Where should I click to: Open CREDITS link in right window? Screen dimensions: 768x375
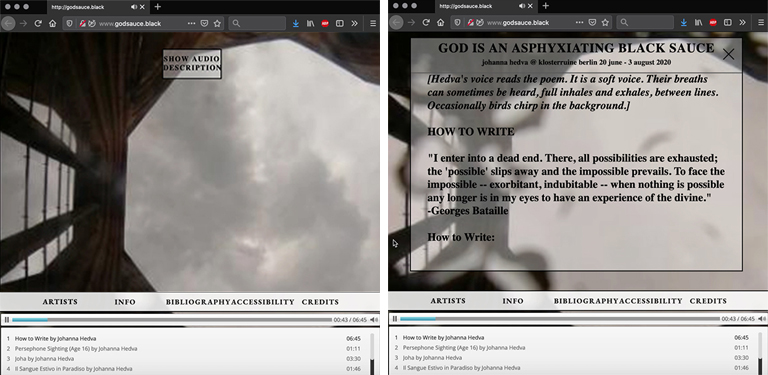pos(708,301)
